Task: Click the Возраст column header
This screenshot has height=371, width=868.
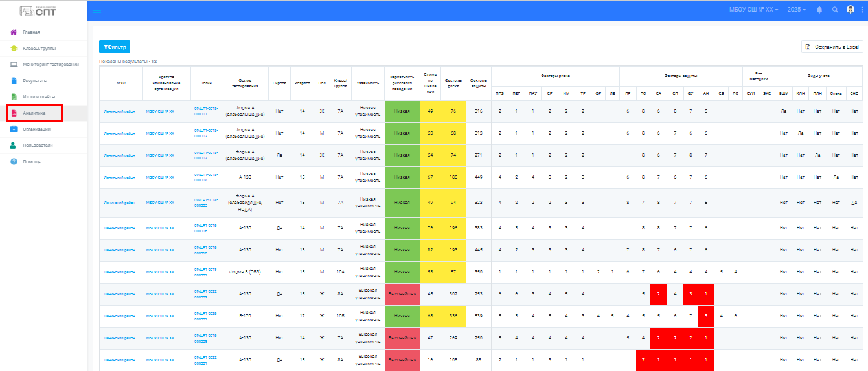Action: pyautogui.click(x=301, y=83)
